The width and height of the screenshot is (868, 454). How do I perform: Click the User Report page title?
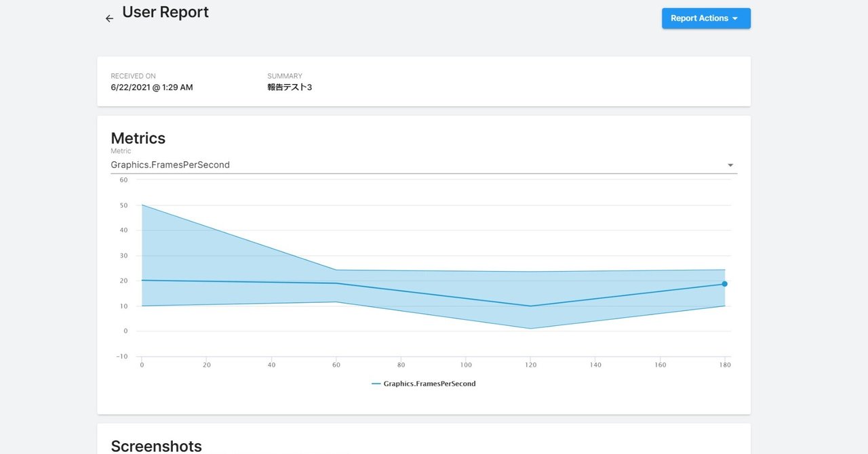pos(165,12)
